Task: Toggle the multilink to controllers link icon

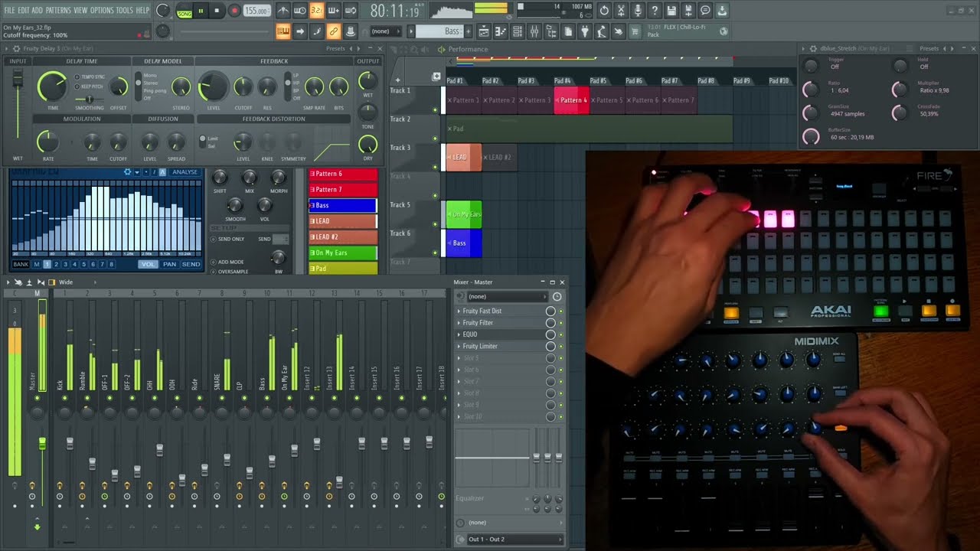Action: [x=334, y=31]
